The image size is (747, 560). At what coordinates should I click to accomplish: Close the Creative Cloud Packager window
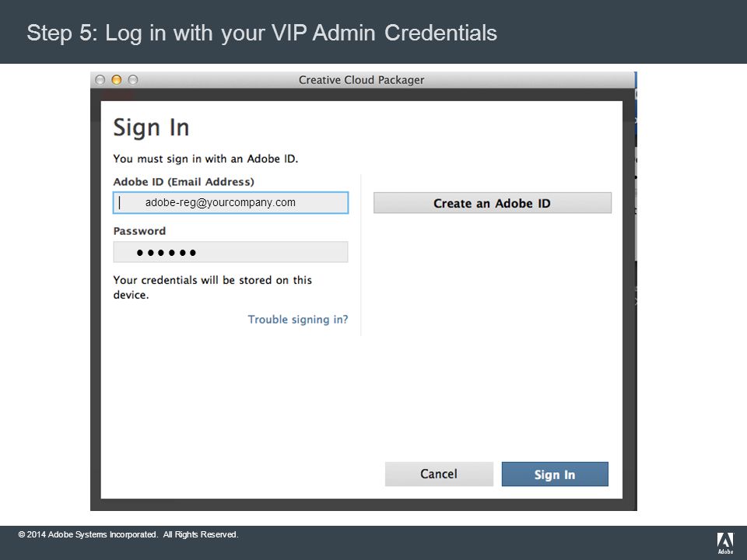[100, 79]
